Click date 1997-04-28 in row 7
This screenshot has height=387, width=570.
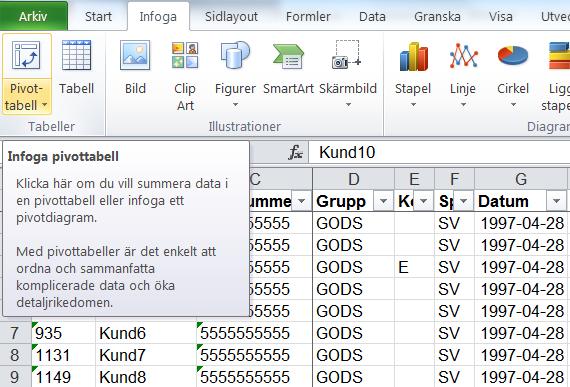[x=522, y=333]
